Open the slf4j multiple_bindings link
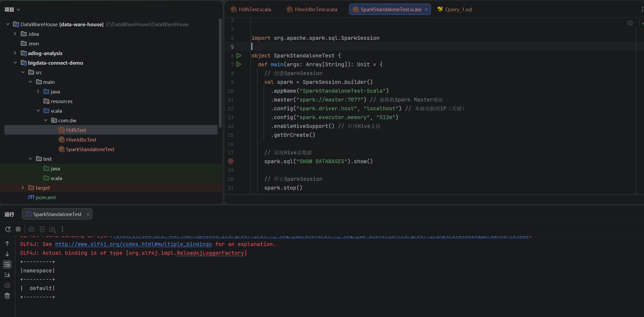Image resolution: width=644 pixels, height=317 pixels. [133, 244]
